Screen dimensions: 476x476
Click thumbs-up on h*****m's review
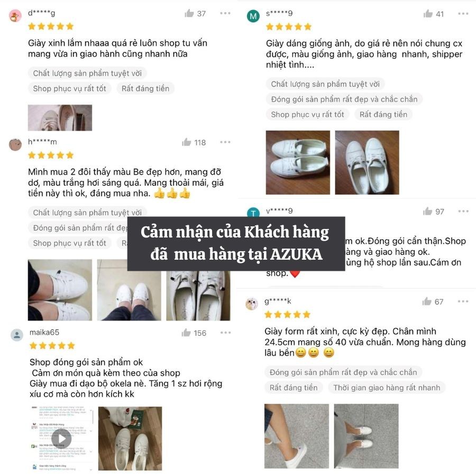coord(186,142)
